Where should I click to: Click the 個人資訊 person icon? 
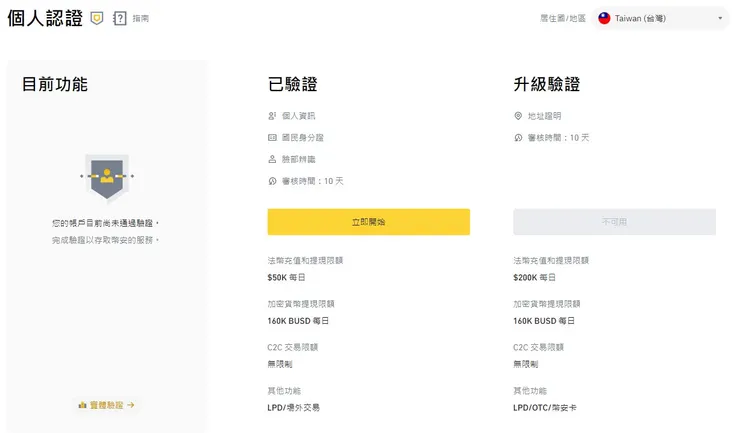[x=272, y=116]
